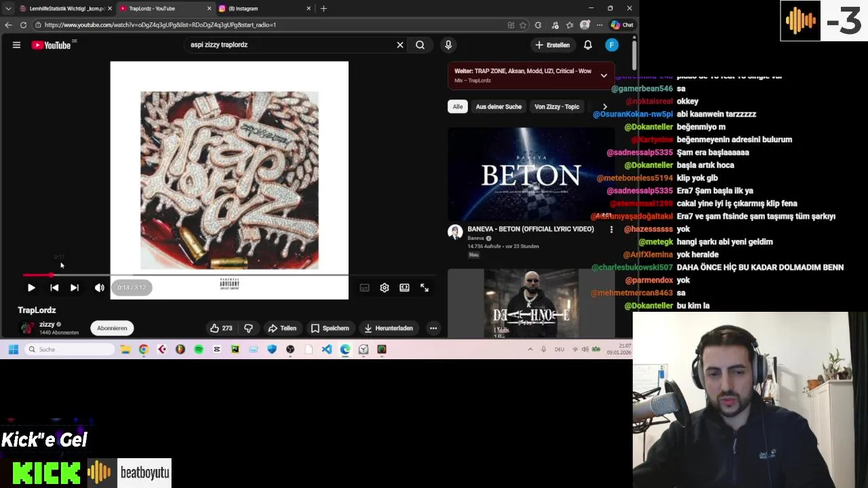Open File Explorer from the taskbar
Viewport: 868px width, 488px height.
125,349
